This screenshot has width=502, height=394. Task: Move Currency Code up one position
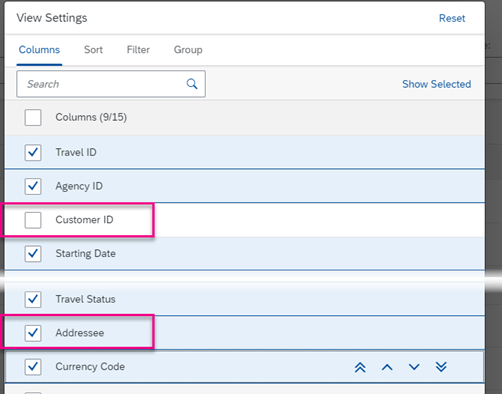click(x=387, y=367)
